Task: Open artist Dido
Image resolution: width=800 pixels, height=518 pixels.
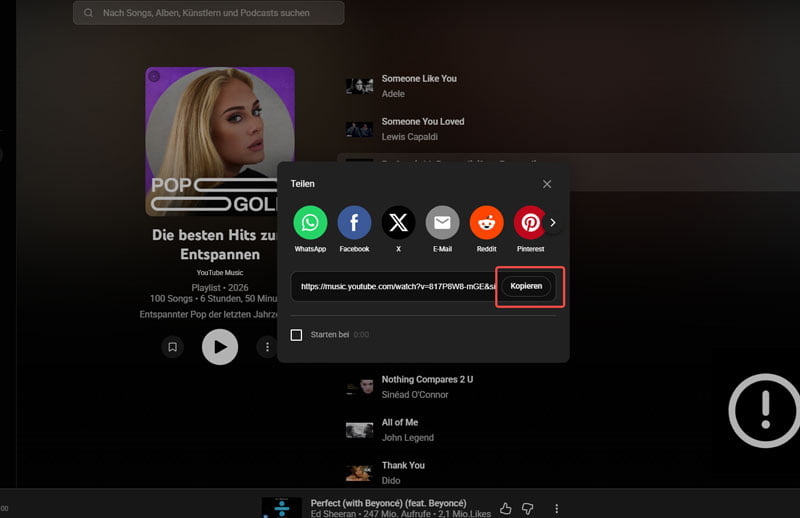Action: click(x=391, y=480)
